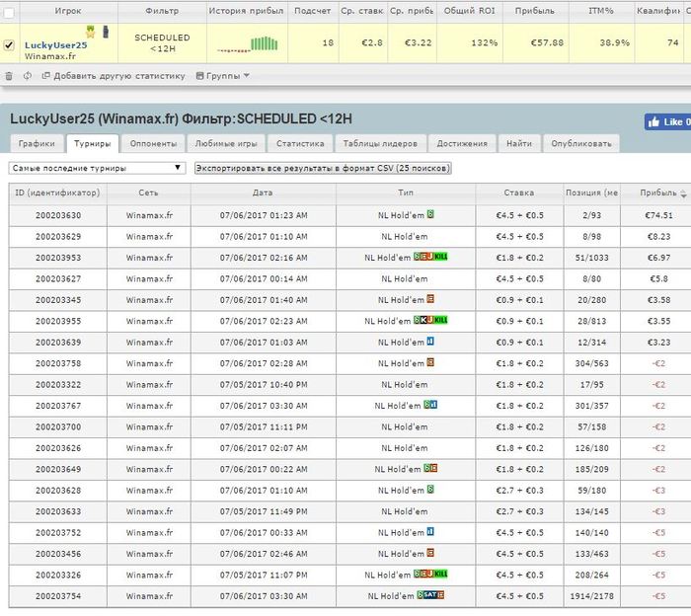The height and width of the screenshot is (616, 691).
Task: Click KILL badge in row 200203326
Action: pyautogui.click(x=441, y=575)
